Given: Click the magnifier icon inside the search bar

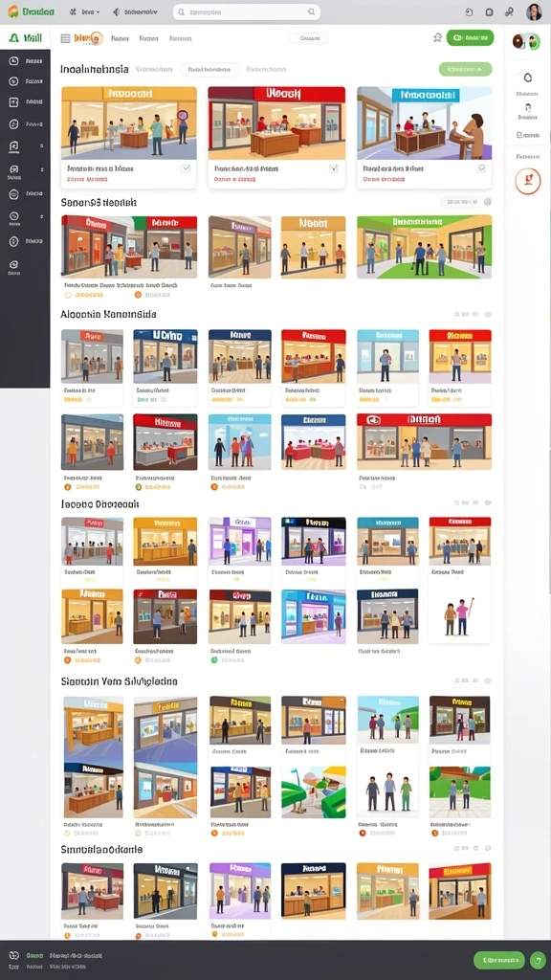Looking at the screenshot, I should coord(311,11).
